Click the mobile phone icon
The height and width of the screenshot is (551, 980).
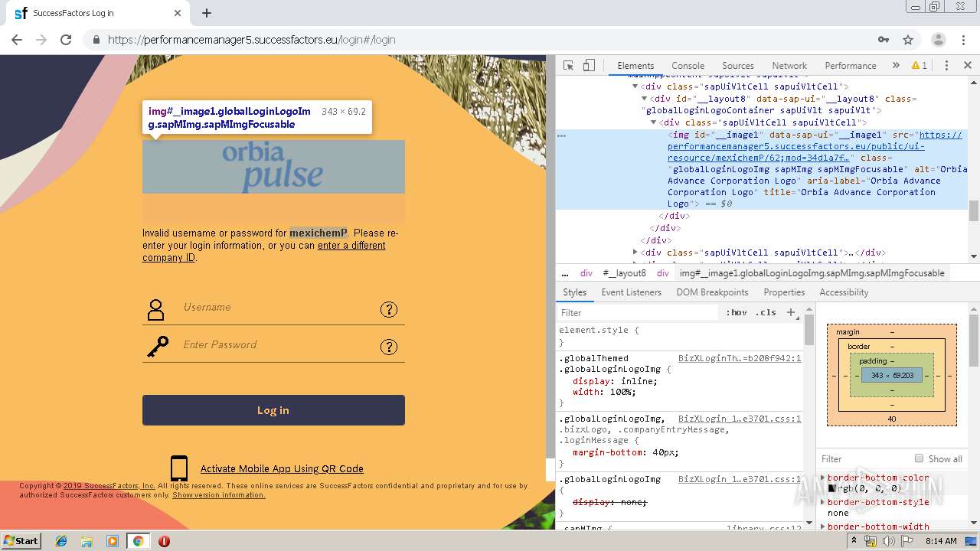179,468
